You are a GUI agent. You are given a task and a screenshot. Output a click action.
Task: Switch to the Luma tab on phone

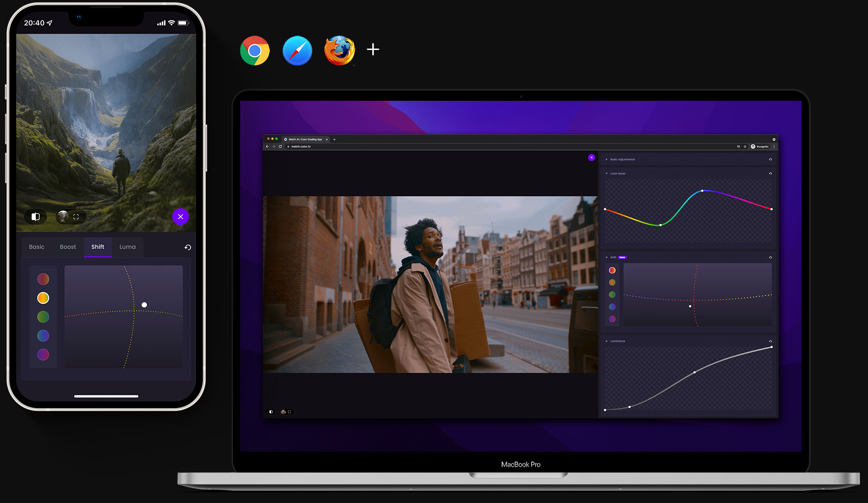coord(127,247)
